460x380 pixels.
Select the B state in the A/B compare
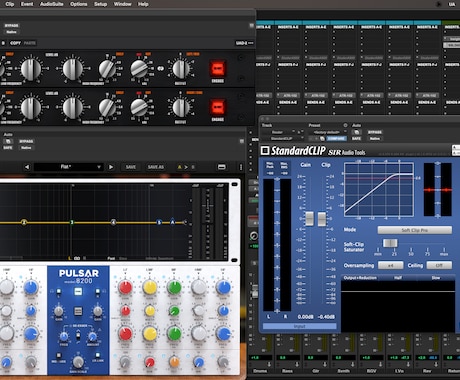click(x=193, y=167)
